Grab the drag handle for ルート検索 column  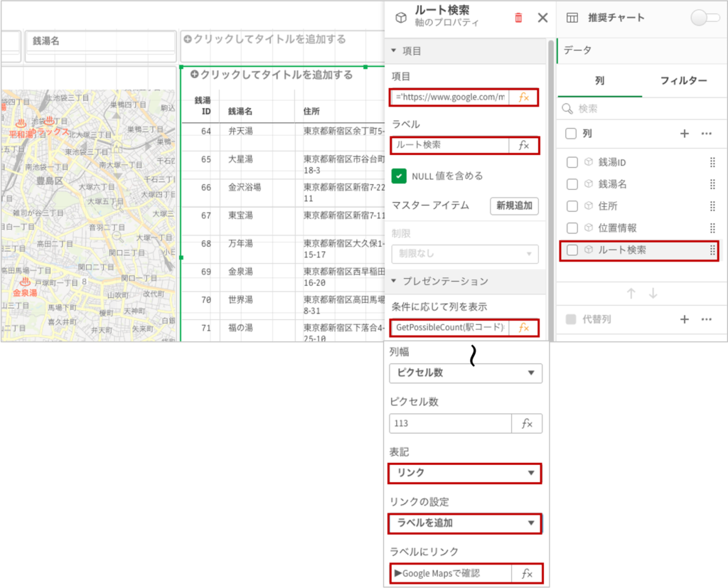click(712, 250)
